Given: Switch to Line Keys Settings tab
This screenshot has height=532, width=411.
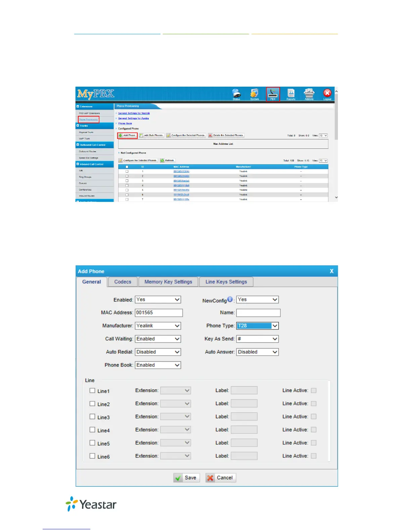Looking at the screenshot, I should pyautogui.click(x=226, y=282).
